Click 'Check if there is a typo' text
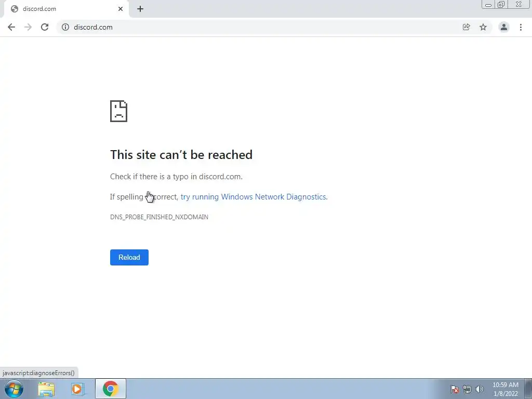Viewport: 532px width, 399px height. [x=176, y=177]
